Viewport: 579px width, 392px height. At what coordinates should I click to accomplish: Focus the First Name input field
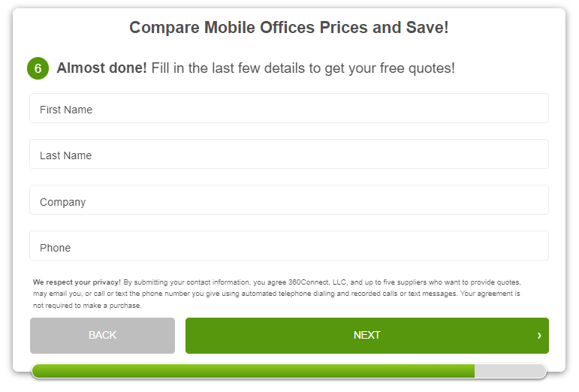click(289, 108)
